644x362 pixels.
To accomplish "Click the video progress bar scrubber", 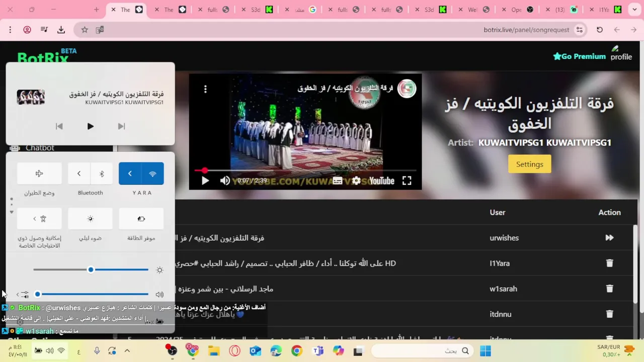I will (x=204, y=170).
